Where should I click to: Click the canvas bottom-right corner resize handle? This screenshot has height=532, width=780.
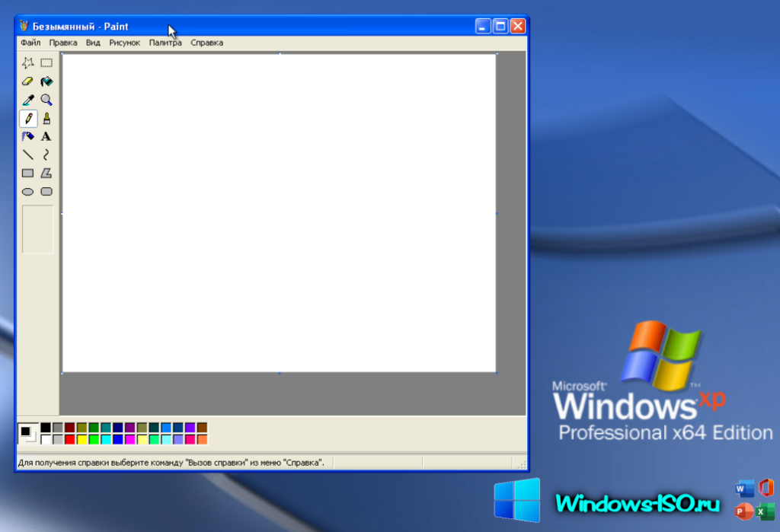[x=497, y=373]
